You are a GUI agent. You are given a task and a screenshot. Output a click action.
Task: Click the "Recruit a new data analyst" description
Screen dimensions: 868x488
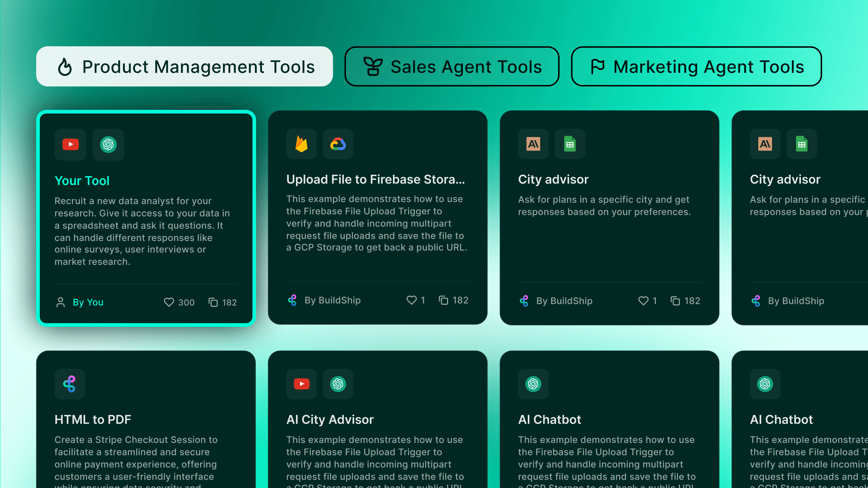point(142,231)
